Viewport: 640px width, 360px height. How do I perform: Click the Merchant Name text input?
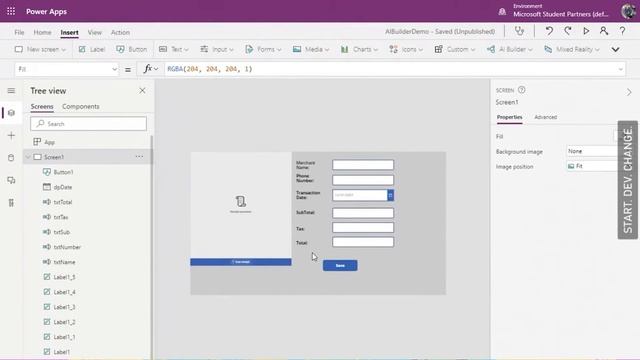[x=363, y=165]
